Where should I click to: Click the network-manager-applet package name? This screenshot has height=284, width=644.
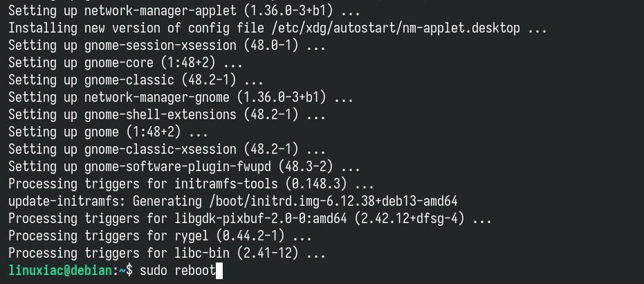pos(160,11)
